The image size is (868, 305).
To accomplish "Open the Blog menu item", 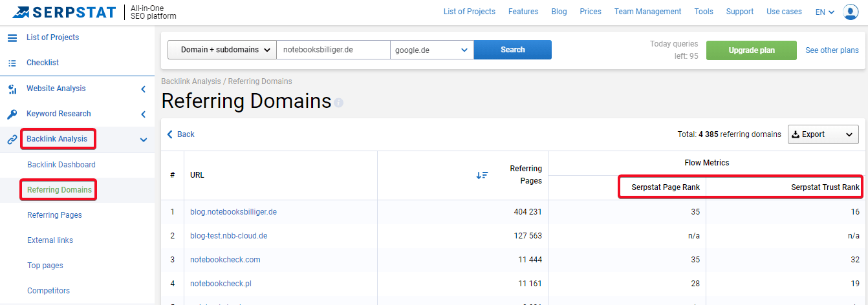I will (559, 12).
